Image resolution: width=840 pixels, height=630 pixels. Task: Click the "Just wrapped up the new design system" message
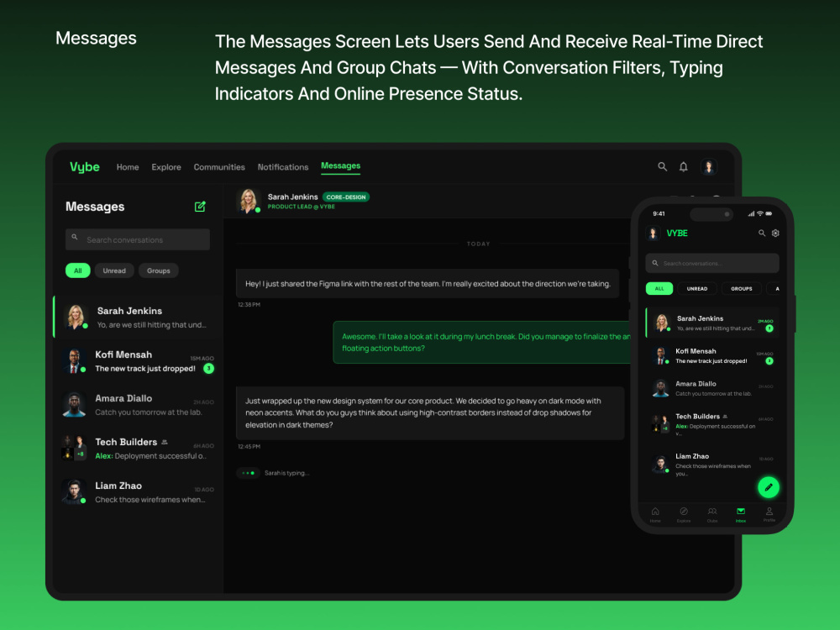430,413
